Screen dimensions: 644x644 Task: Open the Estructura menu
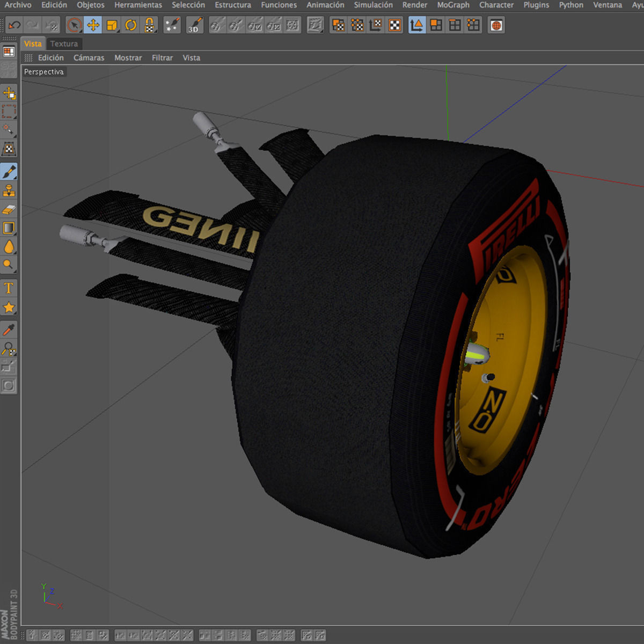tap(233, 5)
